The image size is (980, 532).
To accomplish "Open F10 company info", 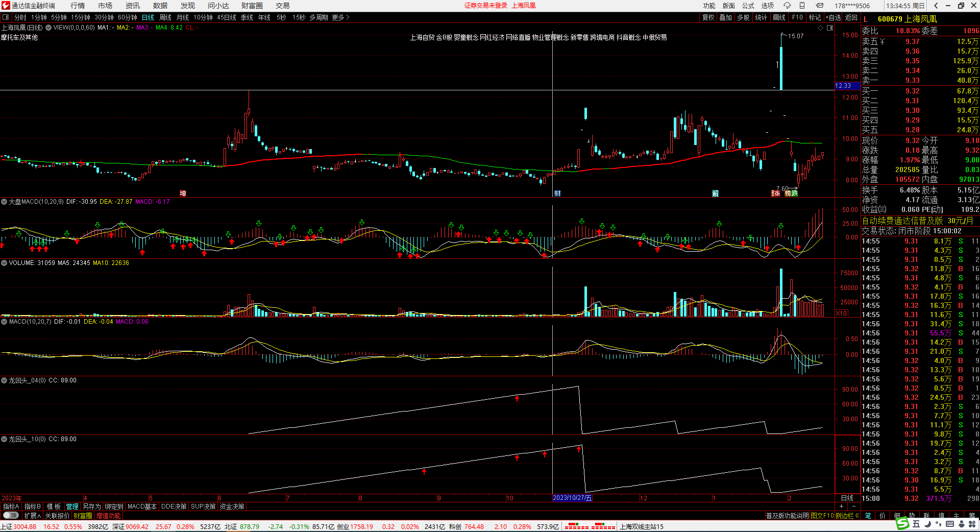I will (x=797, y=17).
